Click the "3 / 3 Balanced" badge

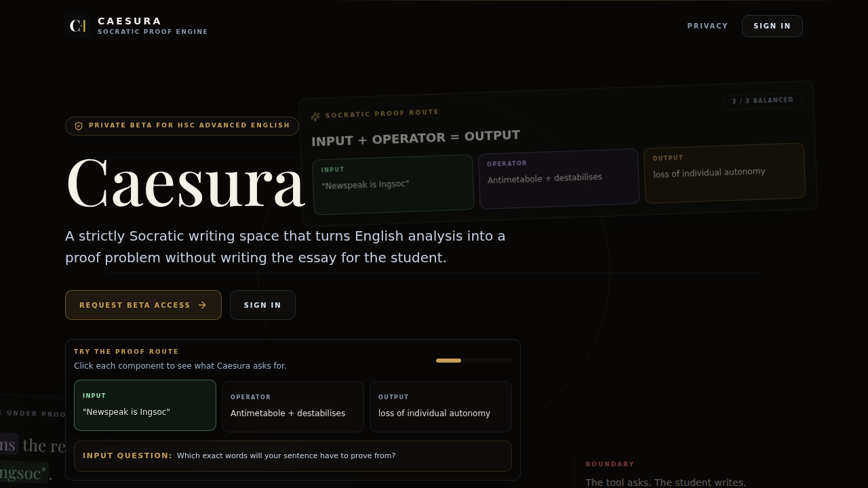pos(762,100)
